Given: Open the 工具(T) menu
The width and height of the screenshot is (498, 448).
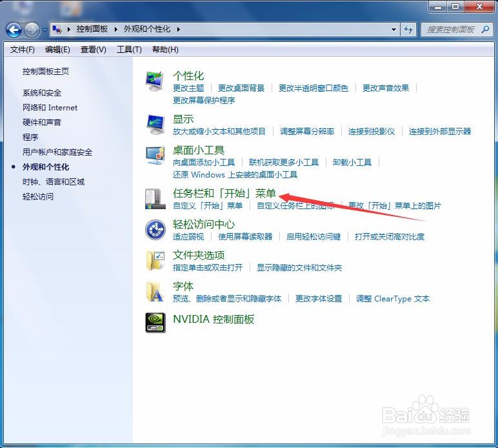Looking at the screenshot, I should click(129, 50).
